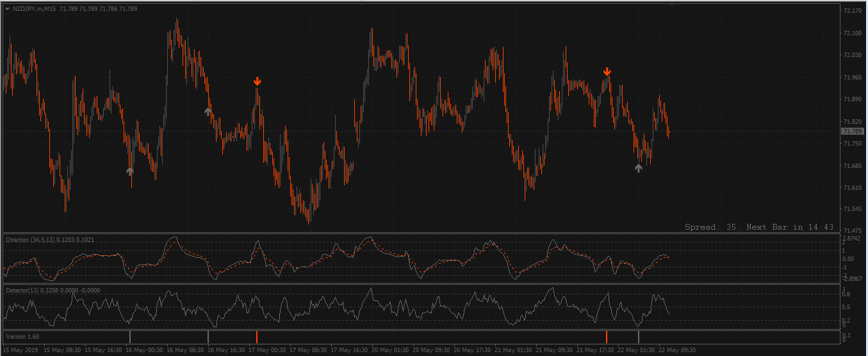The image size is (868, 356).
Task: Click the first orange signal bar in Version panel
Action: [x=257, y=337]
